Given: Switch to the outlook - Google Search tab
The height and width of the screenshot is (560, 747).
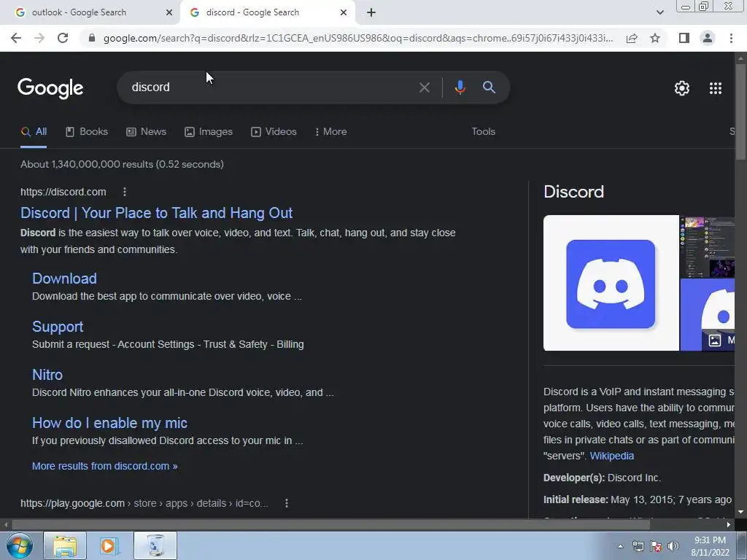Looking at the screenshot, I should pos(90,13).
